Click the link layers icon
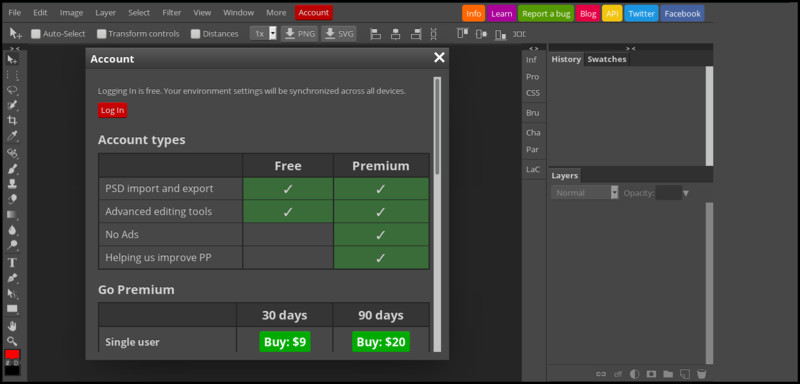Screen dimensions: 800x384 pos(601,374)
